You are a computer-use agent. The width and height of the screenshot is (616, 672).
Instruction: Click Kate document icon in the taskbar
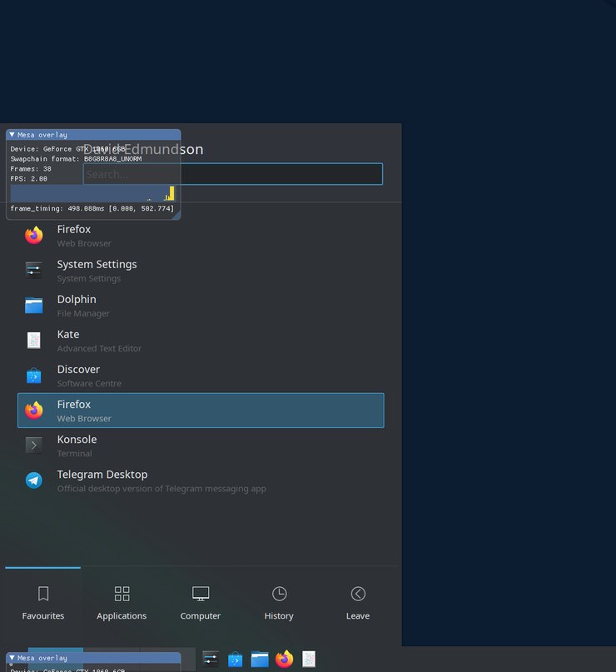pos(309,660)
